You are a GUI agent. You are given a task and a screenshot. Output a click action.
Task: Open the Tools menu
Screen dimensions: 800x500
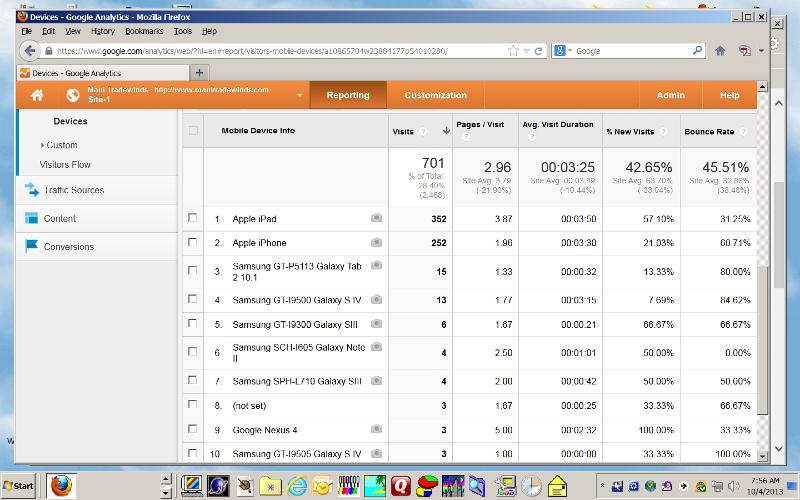point(183,31)
